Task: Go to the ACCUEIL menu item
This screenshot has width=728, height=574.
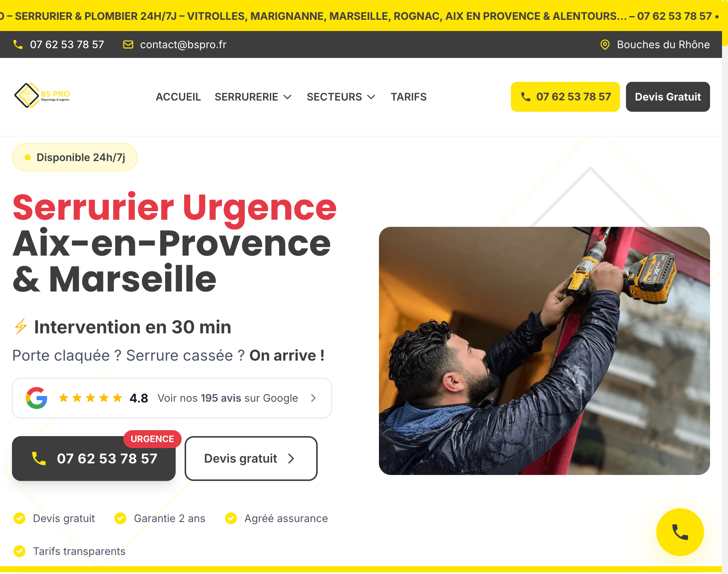Action: point(178,97)
